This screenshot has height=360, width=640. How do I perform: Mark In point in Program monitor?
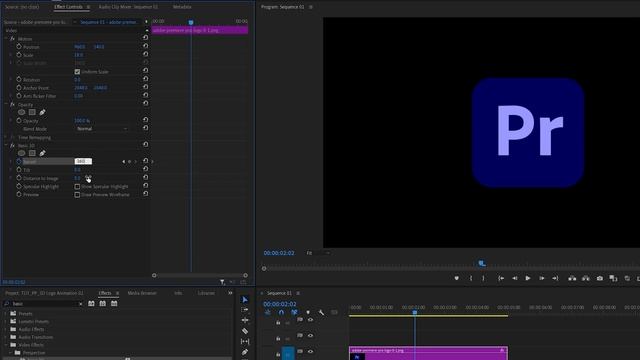pos(471,278)
